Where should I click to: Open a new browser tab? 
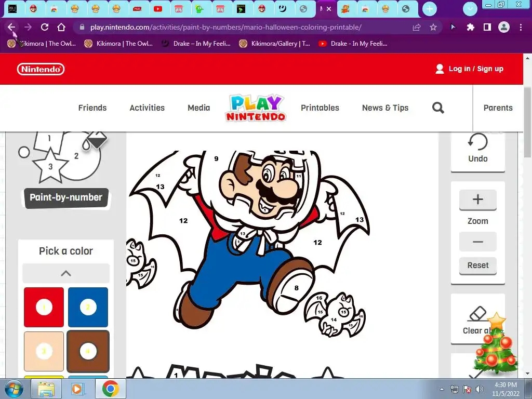point(430,9)
